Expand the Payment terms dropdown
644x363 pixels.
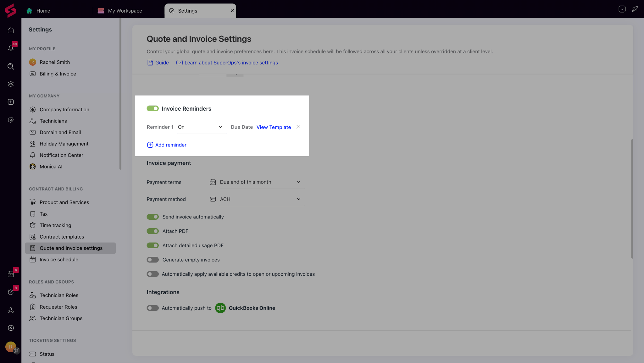click(261, 182)
